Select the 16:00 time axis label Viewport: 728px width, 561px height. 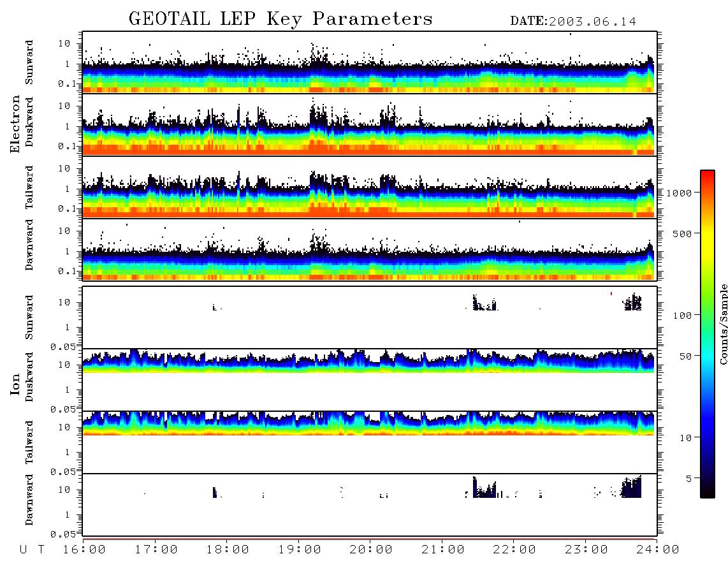click(85, 550)
